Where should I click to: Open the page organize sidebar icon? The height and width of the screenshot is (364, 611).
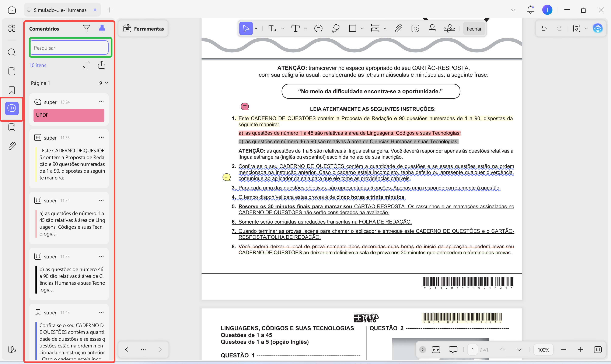tap(12, 127)
